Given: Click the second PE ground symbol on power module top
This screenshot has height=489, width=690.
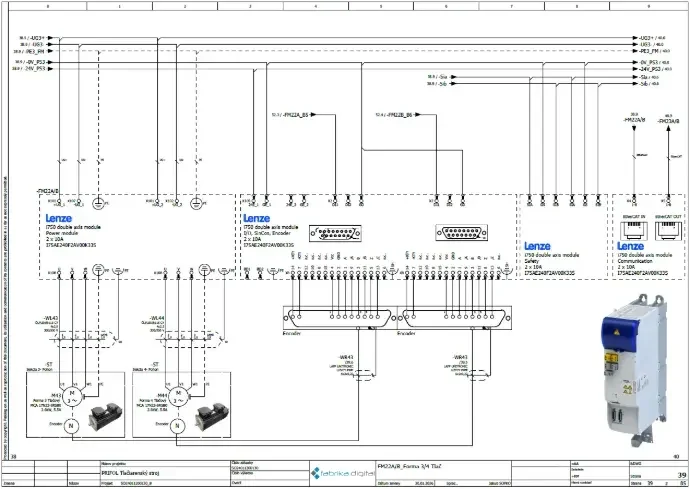Looking at the screenshot, I should (196, 203).
